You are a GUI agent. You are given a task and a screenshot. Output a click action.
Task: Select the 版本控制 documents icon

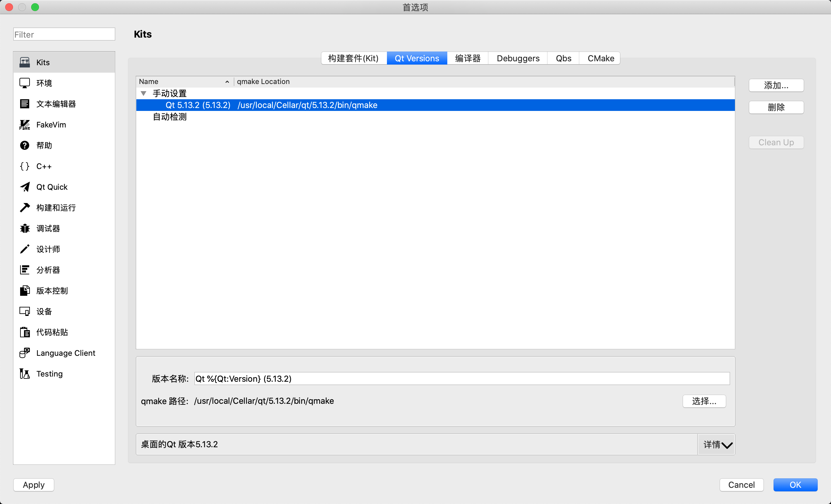tap(25, 290)
